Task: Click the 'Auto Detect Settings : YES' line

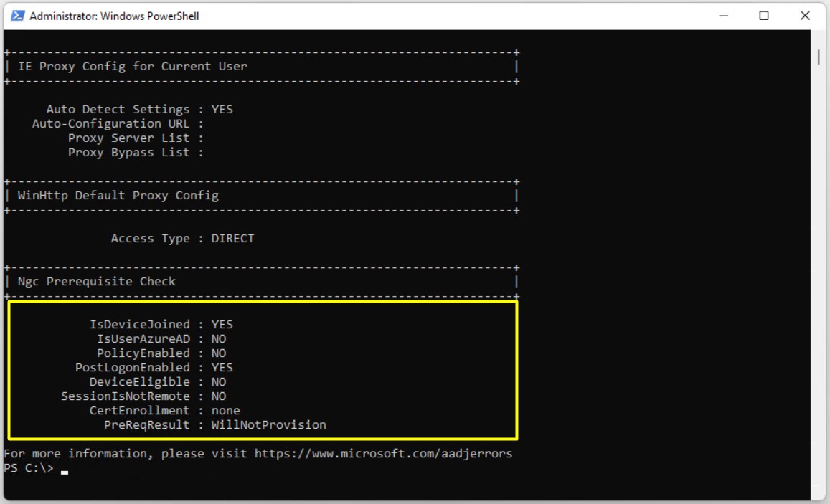Action: tap(140, 110)
